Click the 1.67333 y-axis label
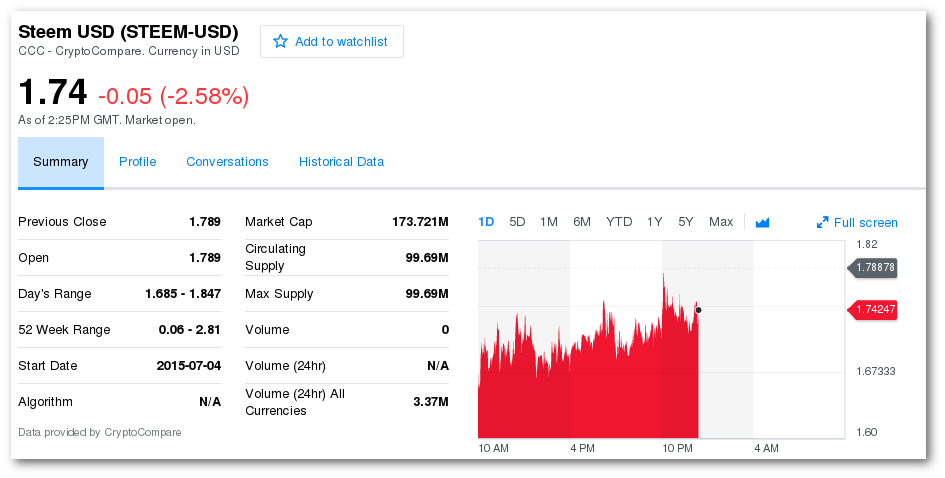945x478 pixels. pyautogui.click(x=876, y=371)
